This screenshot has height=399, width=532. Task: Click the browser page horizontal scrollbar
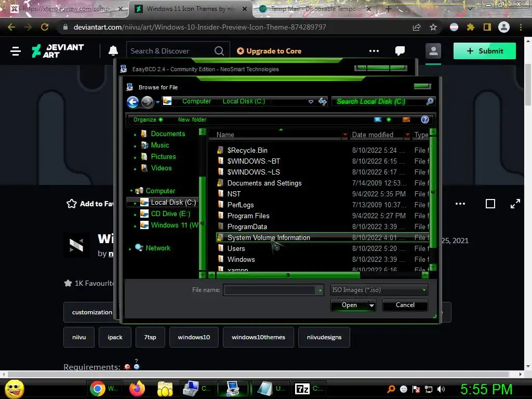pyautogui.click(x=258, y=374)
